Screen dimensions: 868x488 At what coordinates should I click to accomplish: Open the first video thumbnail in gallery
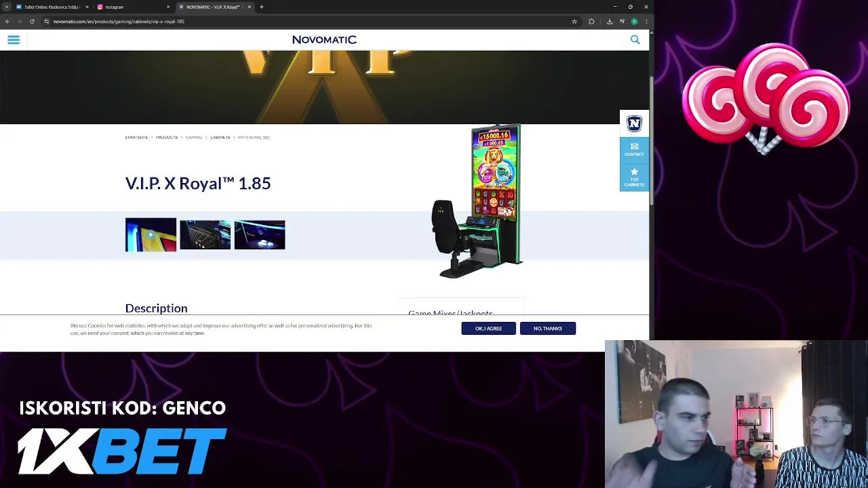(x=151, y=235)
